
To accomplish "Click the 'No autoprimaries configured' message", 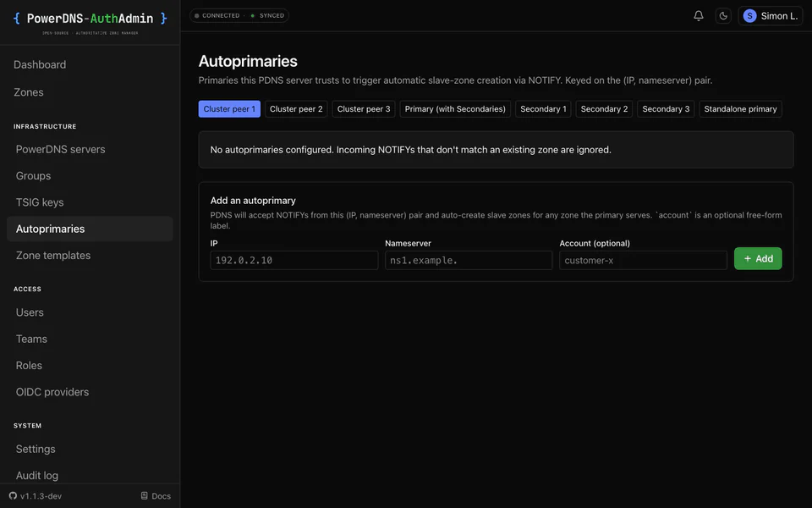I will point(411,150).
